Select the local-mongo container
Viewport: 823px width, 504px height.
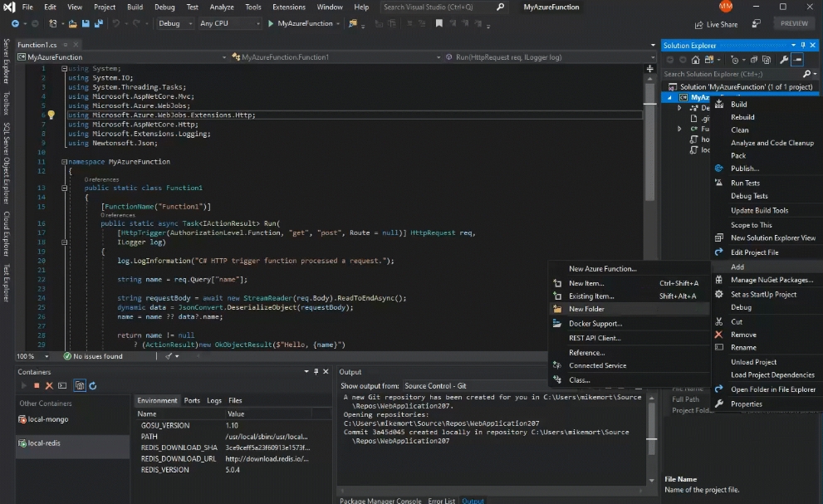pos(47,419)
